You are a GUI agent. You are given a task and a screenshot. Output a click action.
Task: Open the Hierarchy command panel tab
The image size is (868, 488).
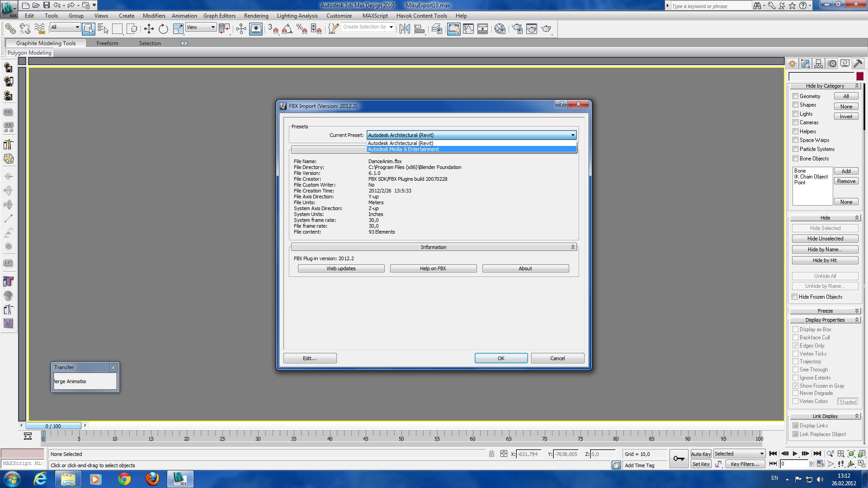click(x=818, y=64)
